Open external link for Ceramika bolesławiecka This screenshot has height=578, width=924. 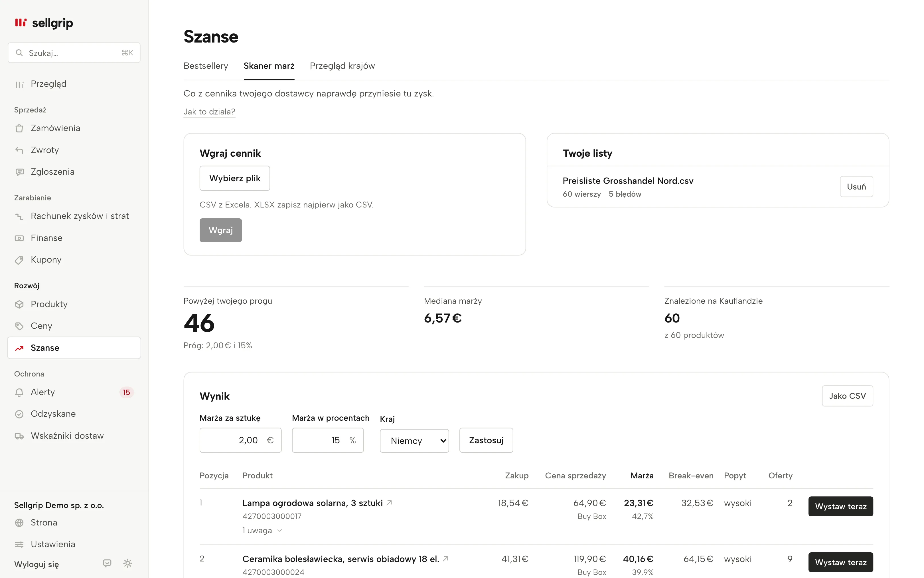click(x=445, y=559)
